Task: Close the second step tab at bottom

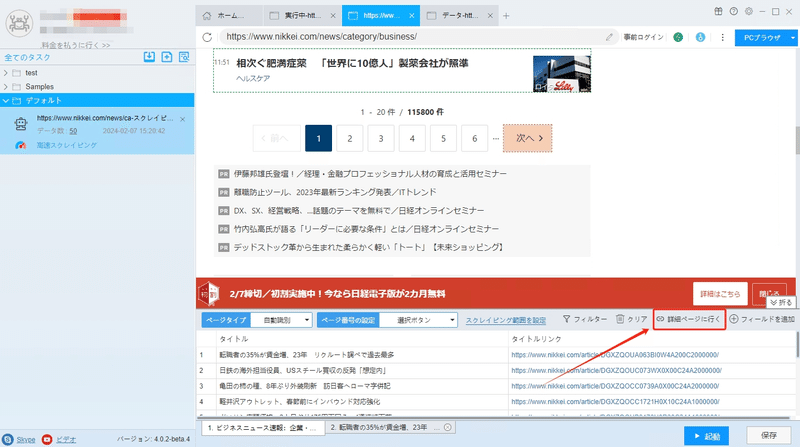Action: click(447, 428)
